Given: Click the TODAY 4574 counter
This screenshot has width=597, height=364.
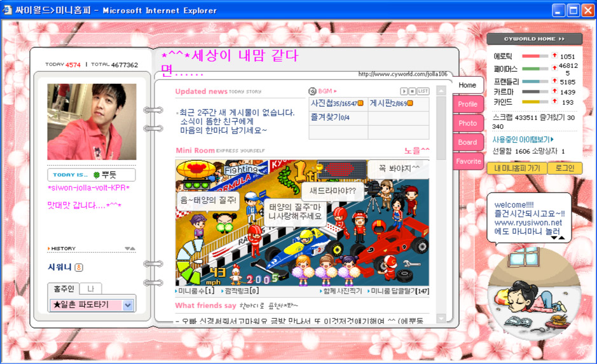Looking at the screenshot, I should pos(63,65).
